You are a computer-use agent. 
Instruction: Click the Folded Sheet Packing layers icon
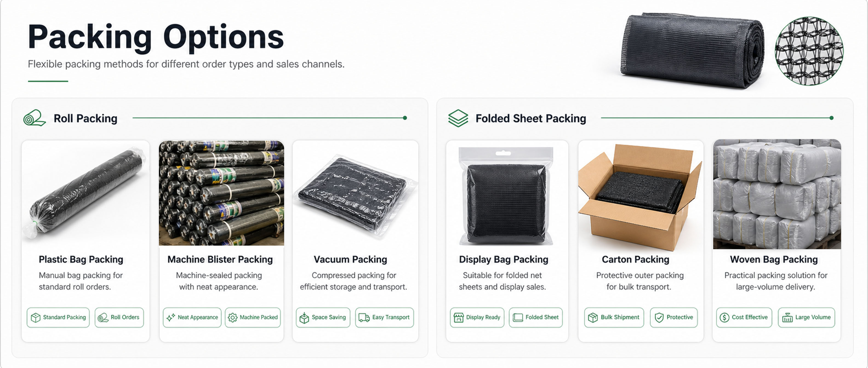point(458,118)
